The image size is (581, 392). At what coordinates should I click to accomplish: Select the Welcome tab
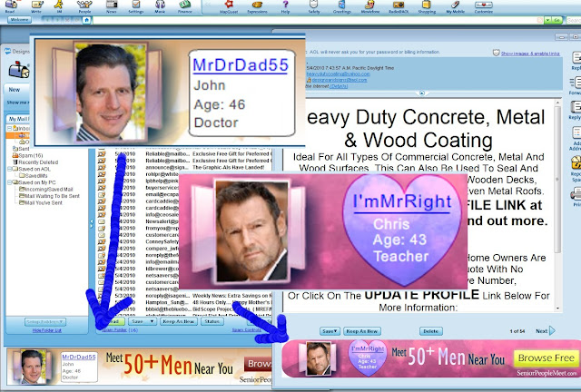click(x=19, y=20)
